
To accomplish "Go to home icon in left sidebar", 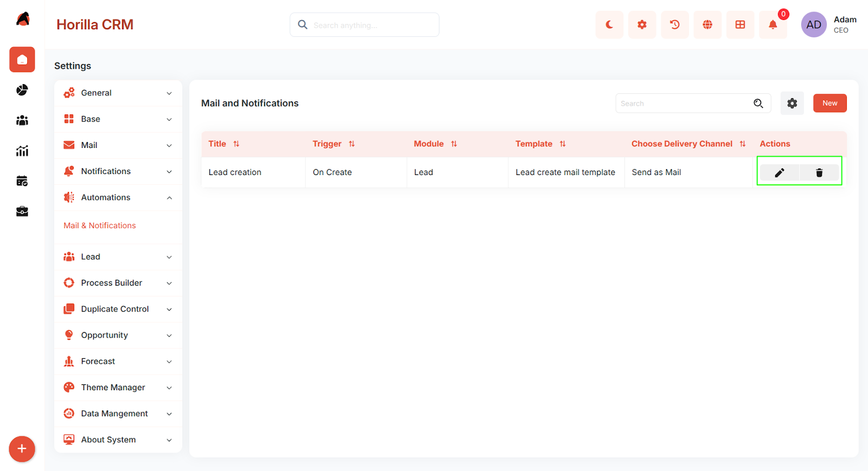I will tap(22, 60).
